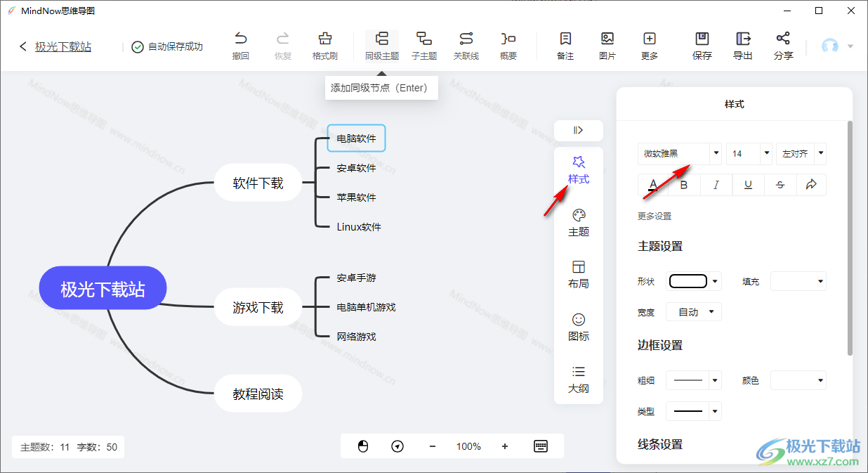Zoom in with the plus button
Screen dimensions: 868x473
click(505, 446)
